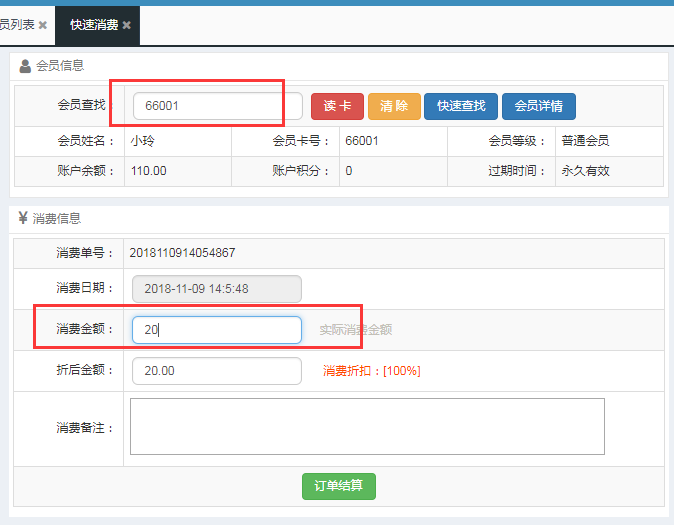This screenshot has width=674, height=525.
Task: Focus the 消费金额 input field
Action: pyautogui.click(x=217, y=330)
